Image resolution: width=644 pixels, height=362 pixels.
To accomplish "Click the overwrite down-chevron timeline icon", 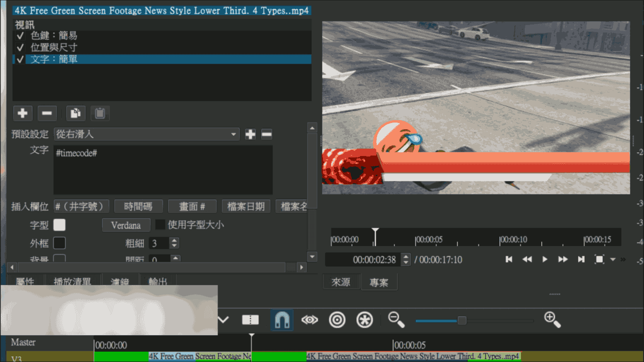I will [223, 320].
